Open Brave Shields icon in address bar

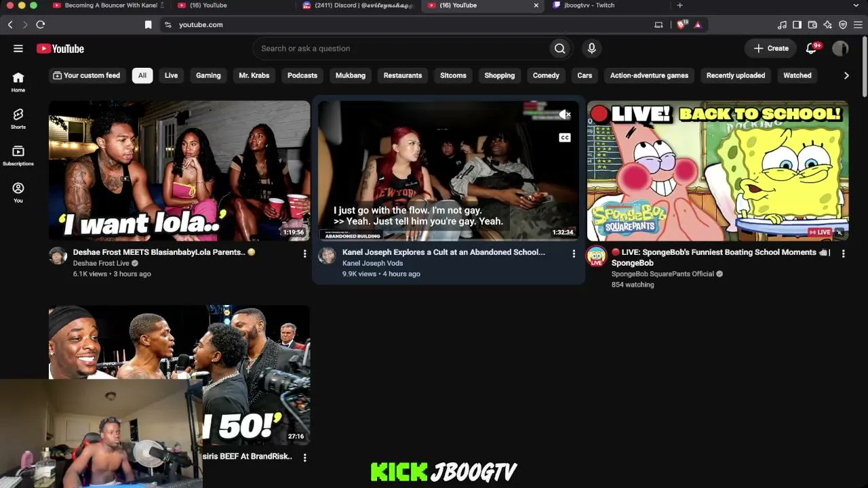pyautogui.click(x=682, y=24)
